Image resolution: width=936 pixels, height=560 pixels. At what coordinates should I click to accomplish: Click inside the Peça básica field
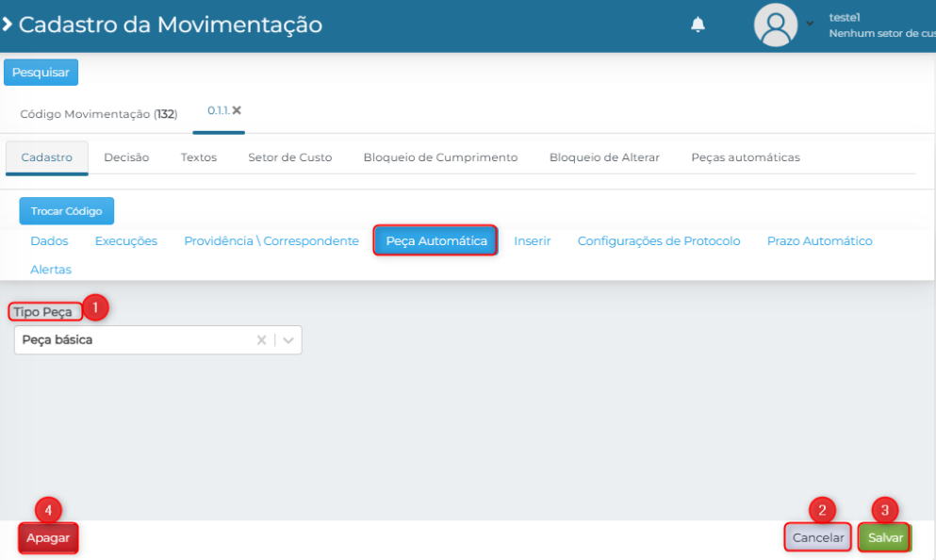tap(157, 340)
